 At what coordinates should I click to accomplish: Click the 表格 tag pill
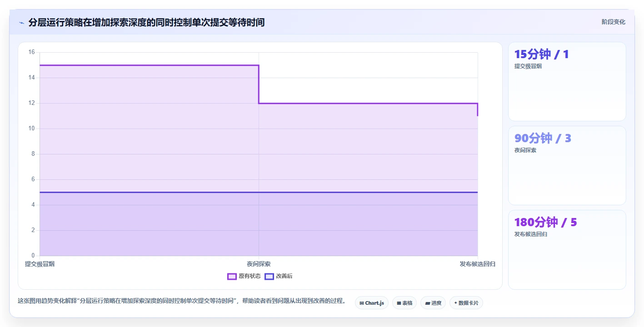click(x=404, y=303)
